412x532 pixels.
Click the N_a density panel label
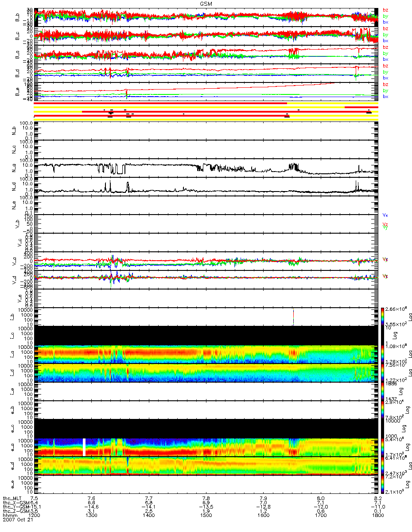(x=13, y=168)
